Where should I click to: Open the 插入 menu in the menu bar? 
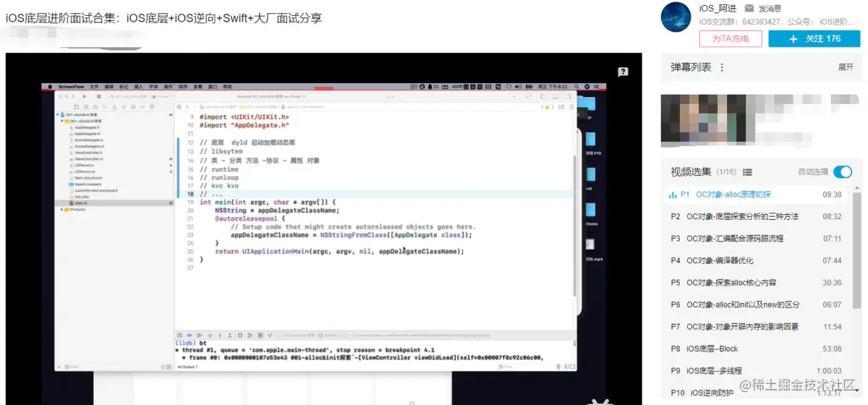tap(139, 87)
